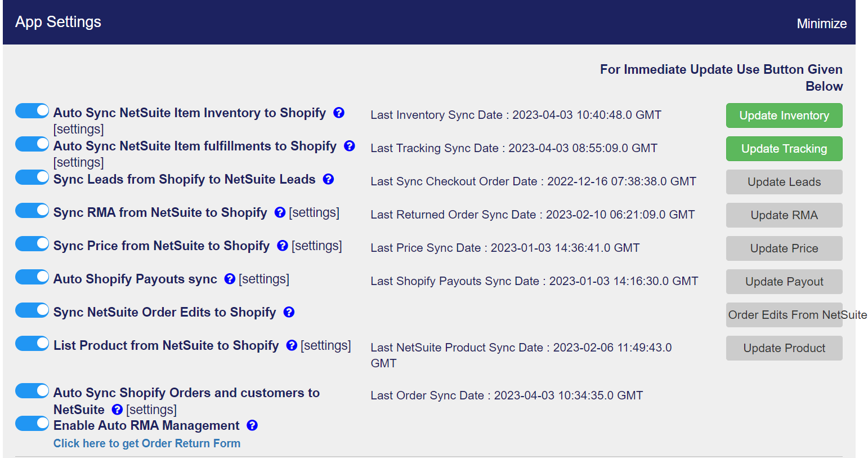Toggle Sync Price from NetSuite to Shopify
This screenshot has width=868, height=458.
32,244
